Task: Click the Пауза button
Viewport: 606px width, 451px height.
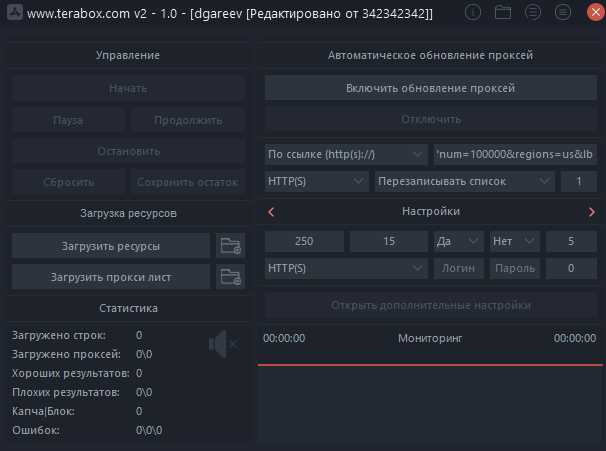Action: click(68, 120)
